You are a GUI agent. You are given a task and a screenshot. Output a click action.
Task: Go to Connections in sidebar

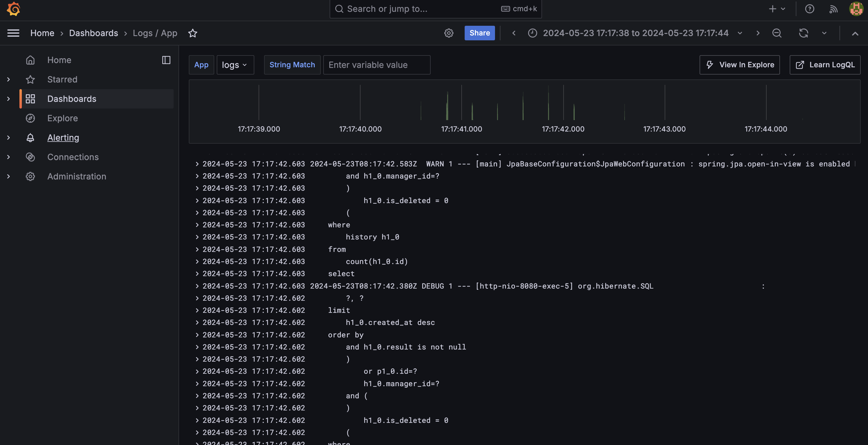click(73, 157)
